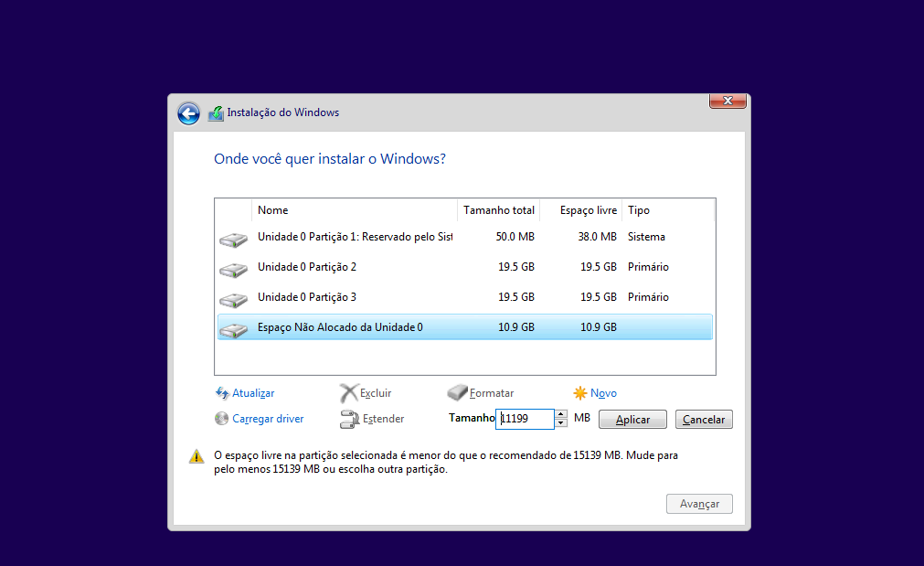Click the 50.0 MB total size cell

pyautogui.click(x=515, y=237)
